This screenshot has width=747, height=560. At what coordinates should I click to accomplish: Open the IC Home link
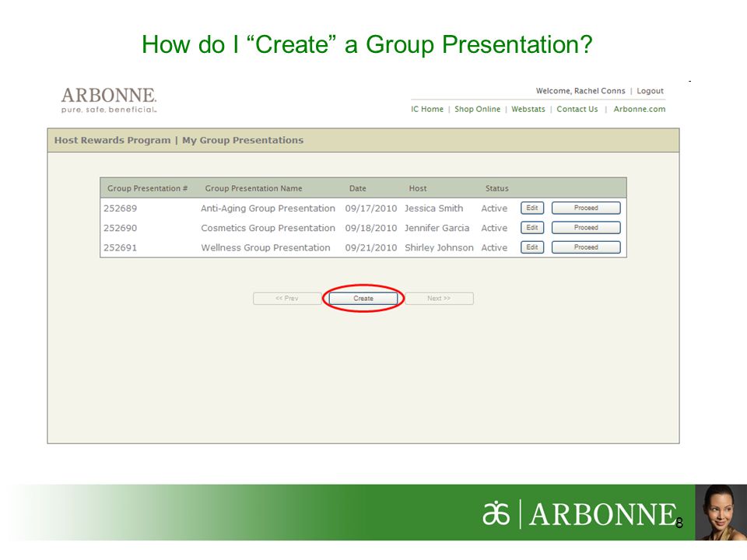click(427, 109)
